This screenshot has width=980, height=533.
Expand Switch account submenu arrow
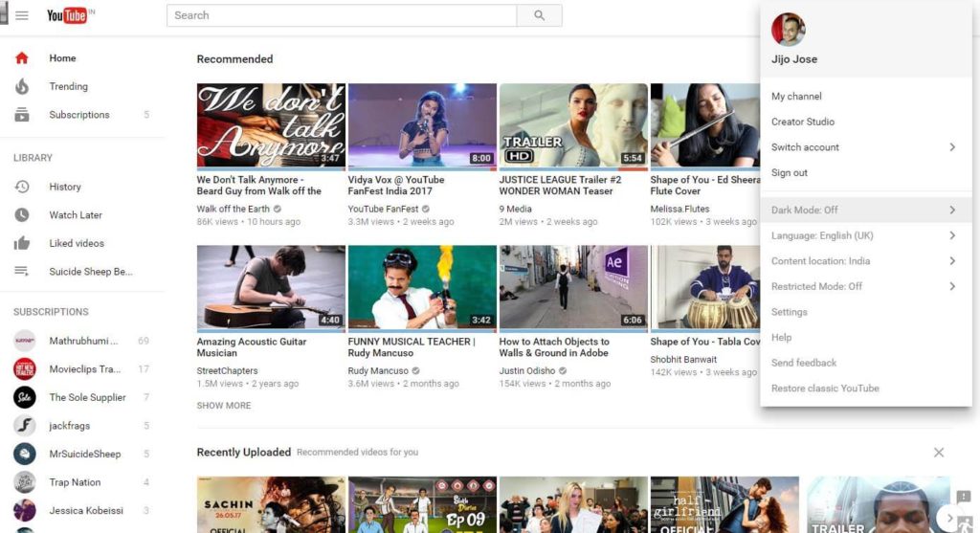point(952,147)
